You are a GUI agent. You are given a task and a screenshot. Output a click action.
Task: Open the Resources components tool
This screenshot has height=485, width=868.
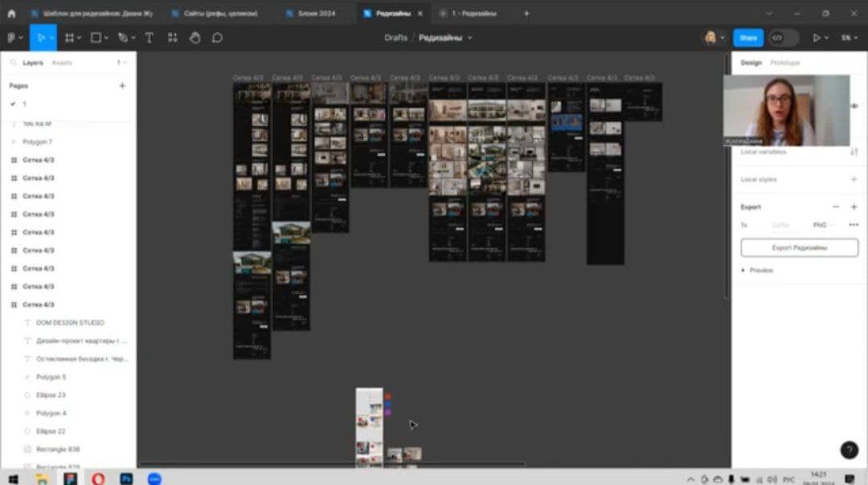[x=173, y=38]
